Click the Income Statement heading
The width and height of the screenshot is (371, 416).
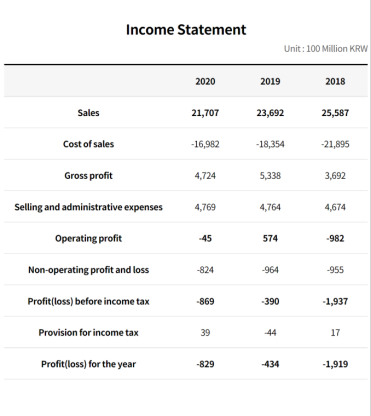(x=186, y=30)
